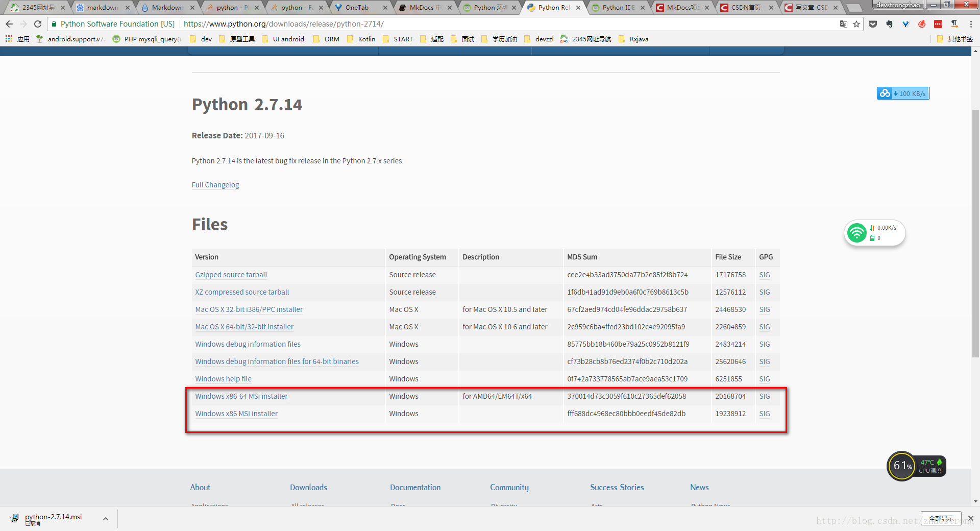
Task: Open the Success Stories footer link
Action: [x=617, y=487]
